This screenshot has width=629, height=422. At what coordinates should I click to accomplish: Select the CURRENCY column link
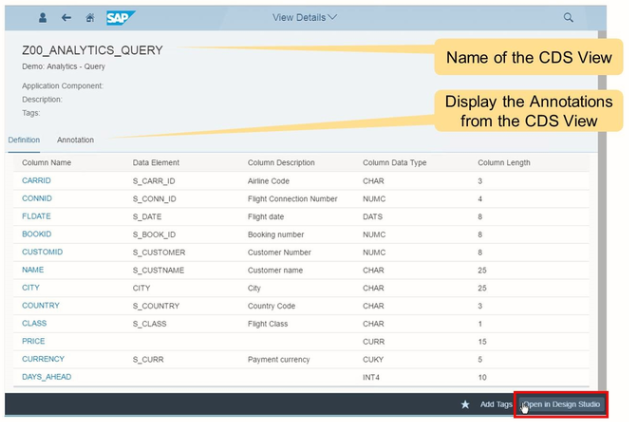tap(43, 359)
